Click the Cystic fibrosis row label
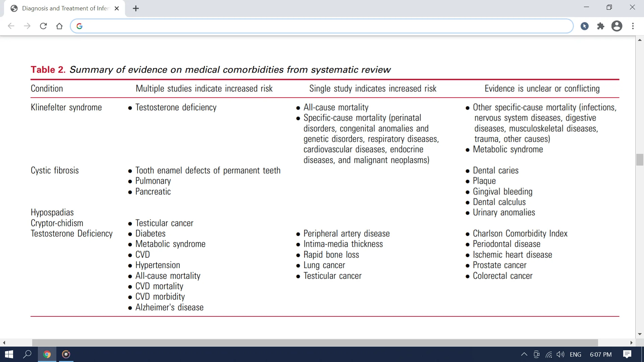Screen dimensions: 644x362 55,170
